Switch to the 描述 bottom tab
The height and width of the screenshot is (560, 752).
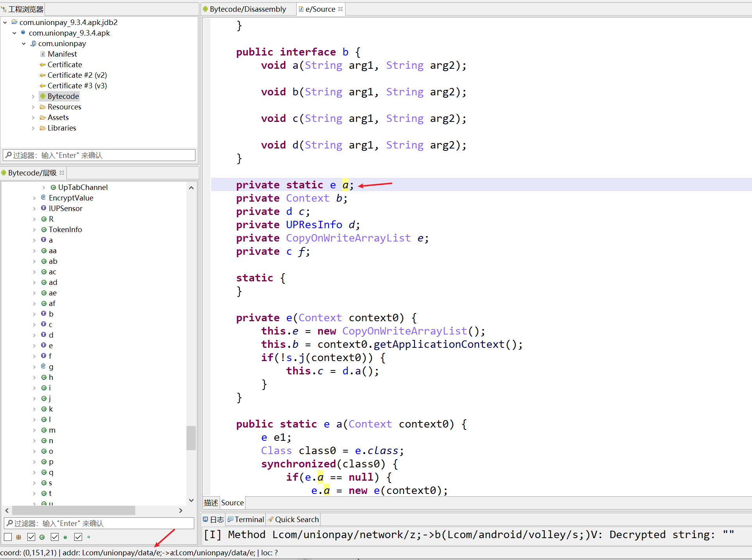point(211,503)
